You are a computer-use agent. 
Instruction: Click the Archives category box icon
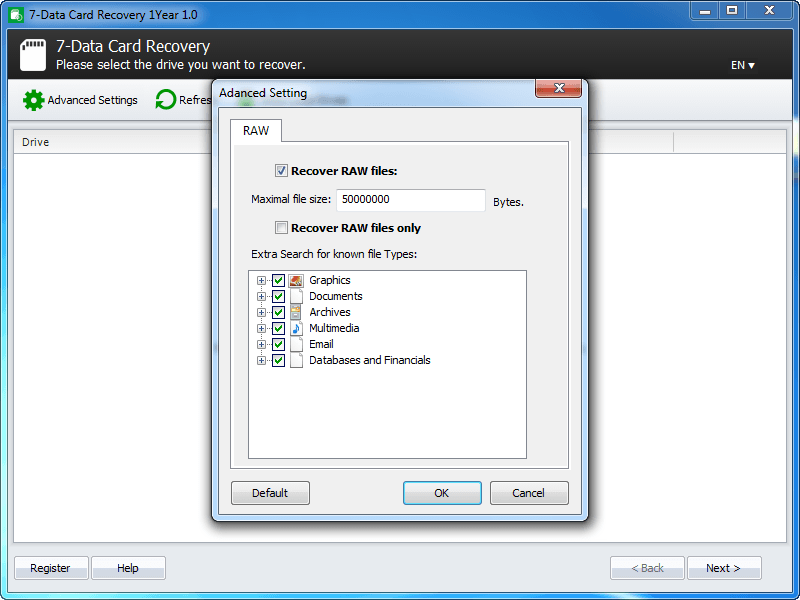296,312
